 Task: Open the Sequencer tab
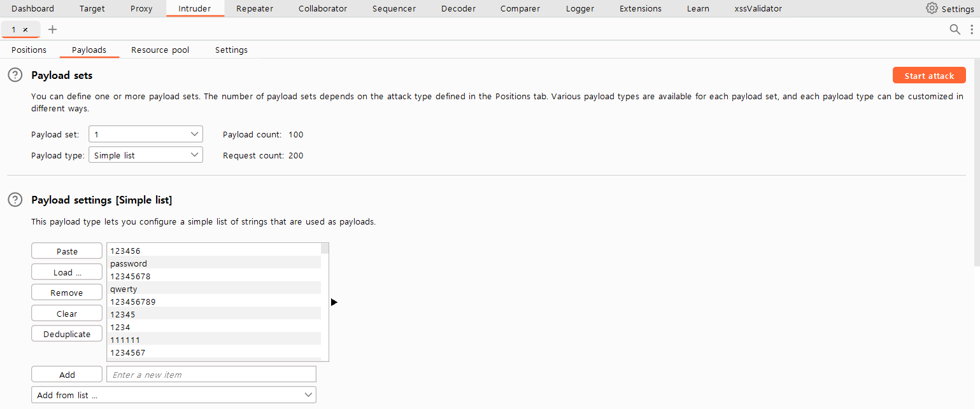[x=394, y=9]
